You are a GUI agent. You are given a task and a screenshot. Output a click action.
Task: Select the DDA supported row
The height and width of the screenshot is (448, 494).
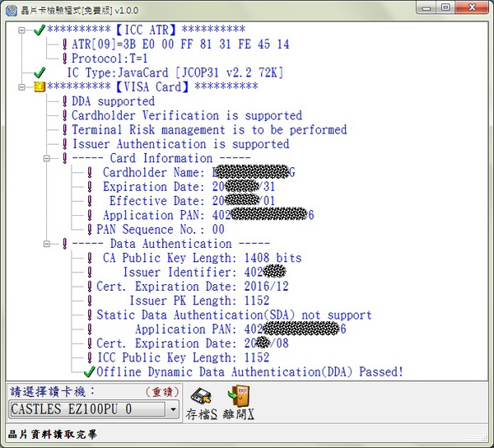[114, 101]
